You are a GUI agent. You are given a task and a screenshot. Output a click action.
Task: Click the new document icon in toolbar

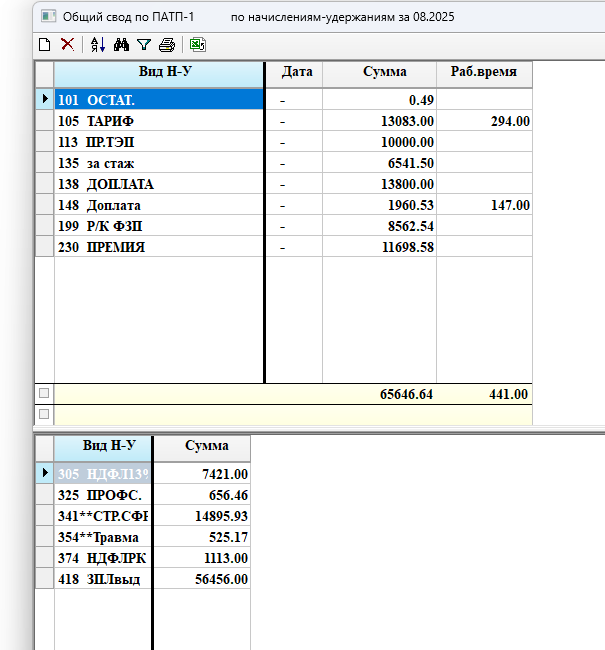44,44
